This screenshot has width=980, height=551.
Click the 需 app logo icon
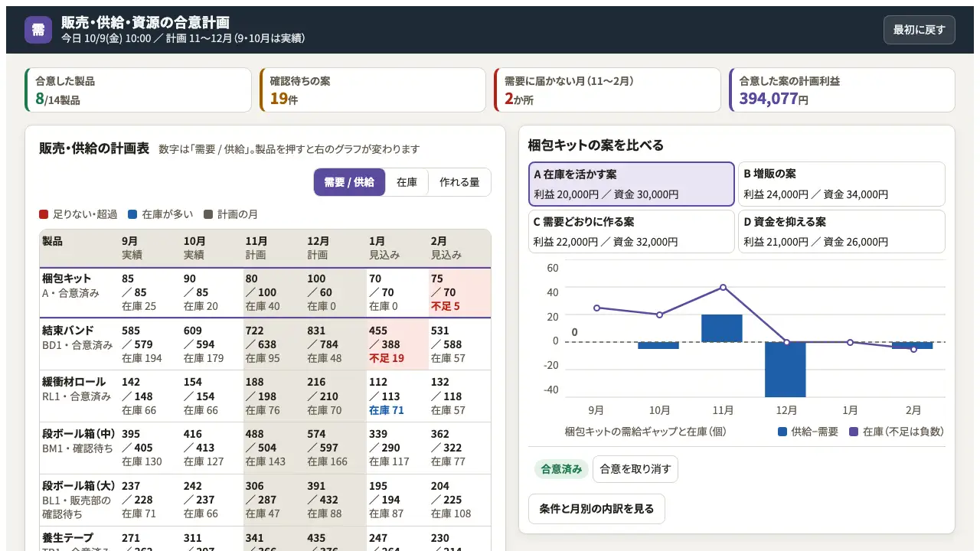pos(38,30)
